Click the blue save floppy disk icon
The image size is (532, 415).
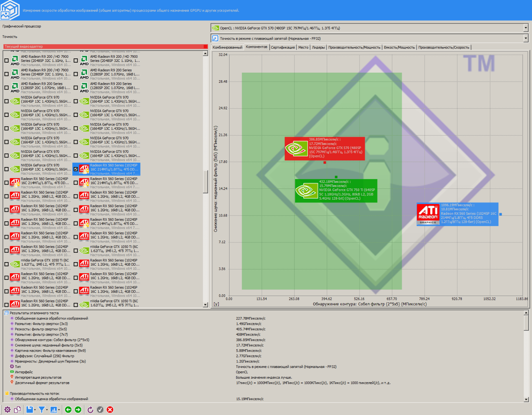tap(29, 410)
